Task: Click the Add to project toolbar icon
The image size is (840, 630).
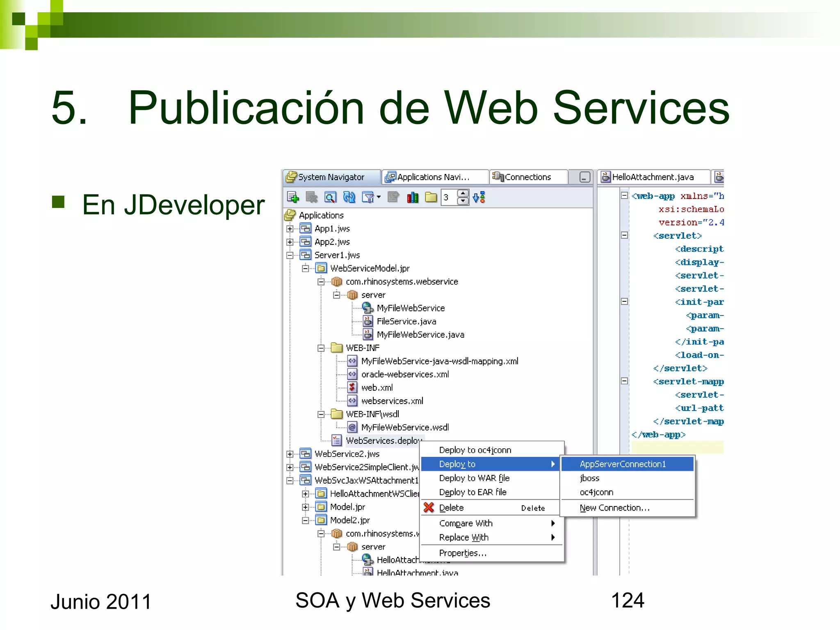Action: pyautogui.click(x=293, y=197)
